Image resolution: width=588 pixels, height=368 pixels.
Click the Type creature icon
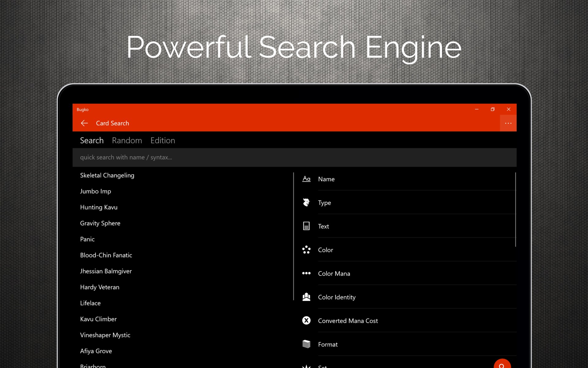pyautogui.click(x=306, y=203)
